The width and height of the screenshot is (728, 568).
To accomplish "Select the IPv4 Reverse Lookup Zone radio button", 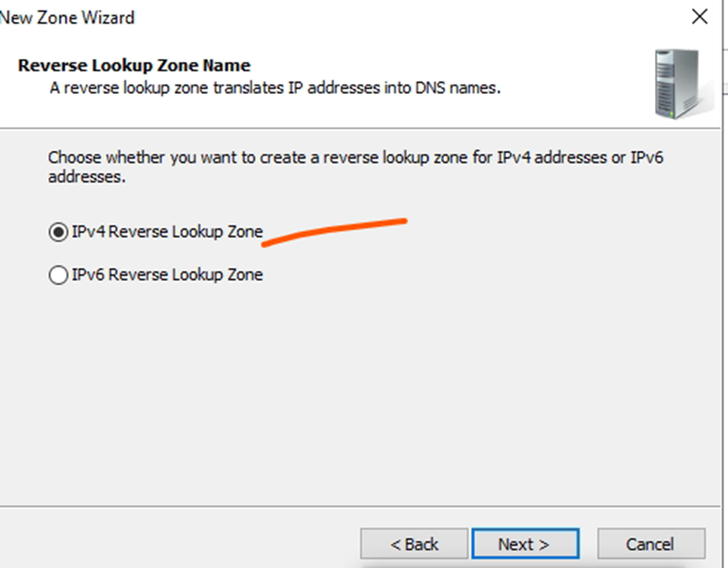I will coord(59,232).
